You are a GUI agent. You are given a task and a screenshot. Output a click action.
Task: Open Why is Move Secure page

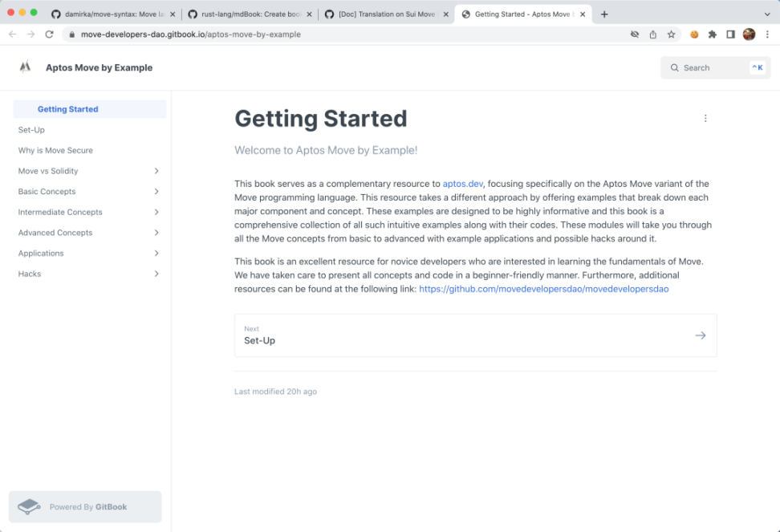click(55, 150)
